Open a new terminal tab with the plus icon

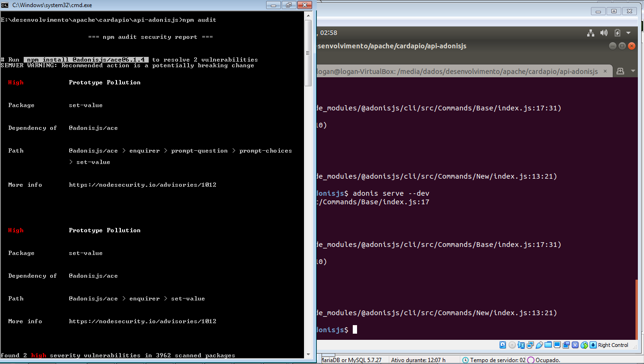click(x=621, y=71)
